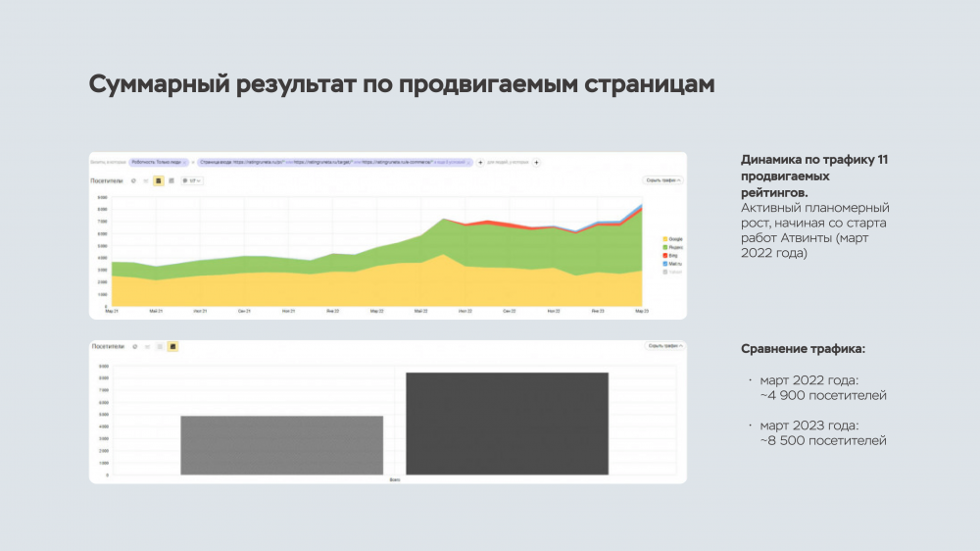This screenshot has height=551, width=980.
Task: Click the '~4 900 посетителей' text
Action: [x=823, y=395]
